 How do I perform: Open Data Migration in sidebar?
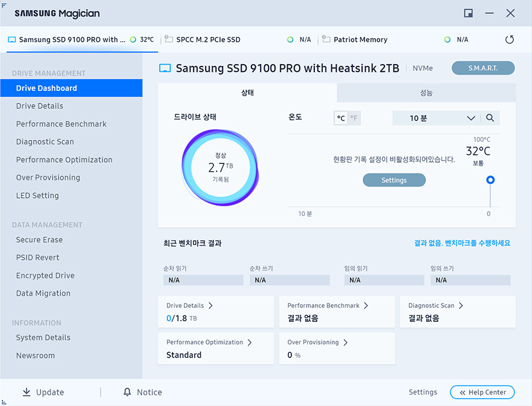coord(71,293)
